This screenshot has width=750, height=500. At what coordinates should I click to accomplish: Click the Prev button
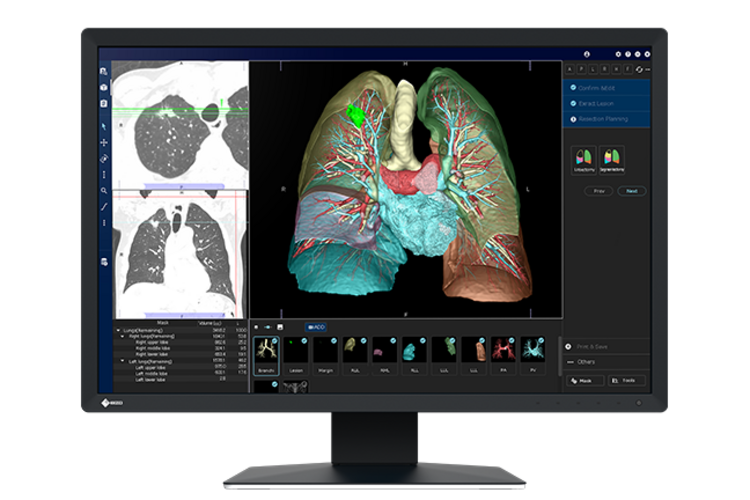click(x=598, y=190)
